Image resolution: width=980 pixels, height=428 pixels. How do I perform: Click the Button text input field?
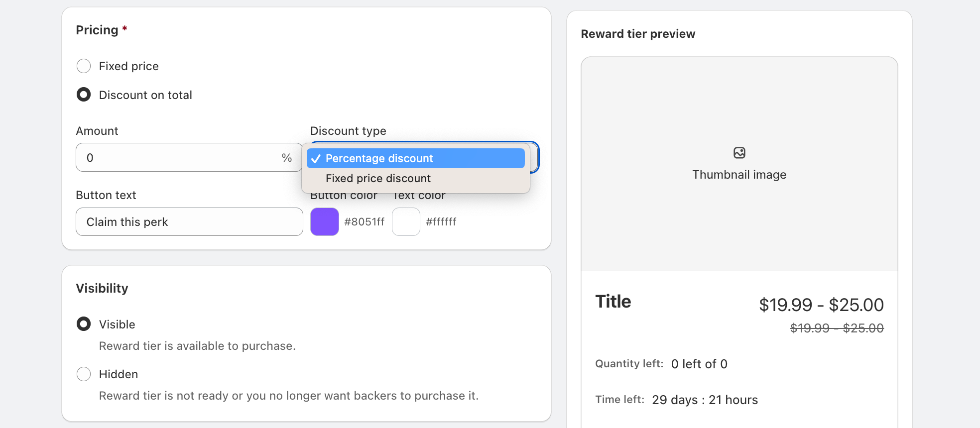click(189, 221)
